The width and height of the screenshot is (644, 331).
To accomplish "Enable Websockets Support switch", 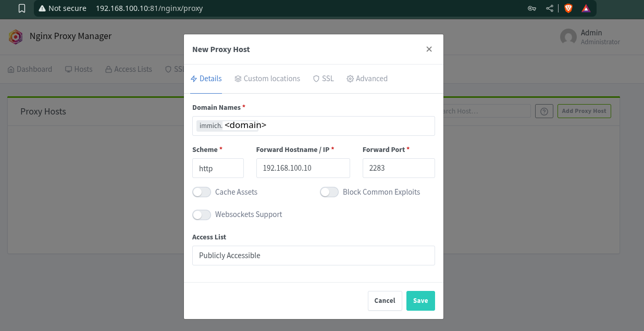I will tap(202, 214).
